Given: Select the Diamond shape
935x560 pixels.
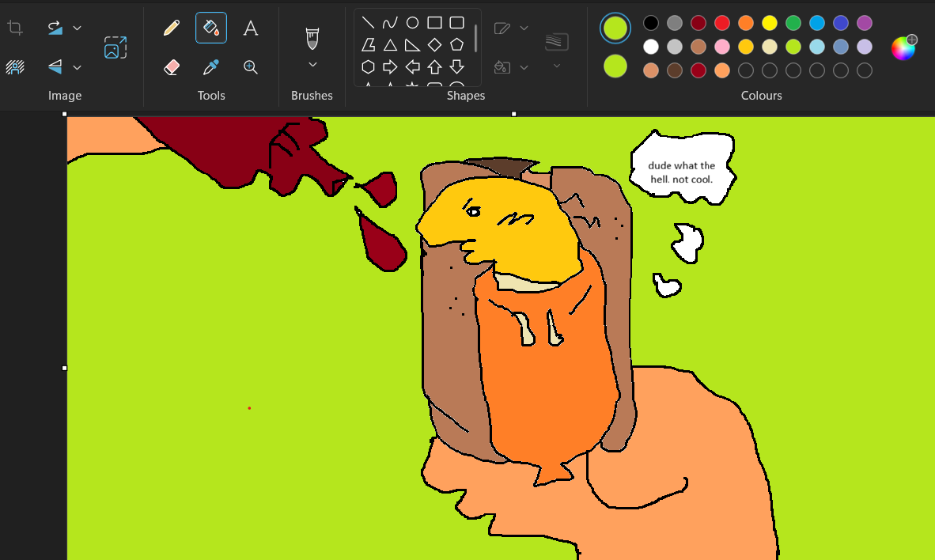Looking at the screenshot, I should pyautogui.click(x=435, y=45).
